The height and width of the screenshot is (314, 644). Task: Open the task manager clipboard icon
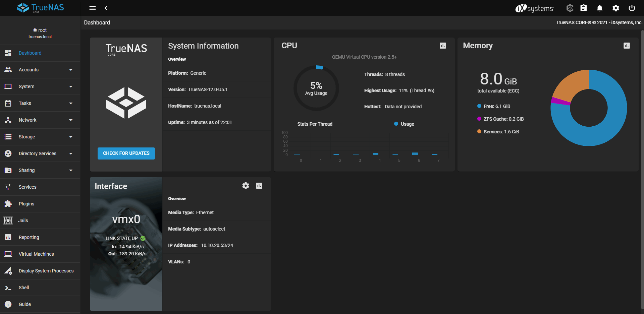point(584,8)
